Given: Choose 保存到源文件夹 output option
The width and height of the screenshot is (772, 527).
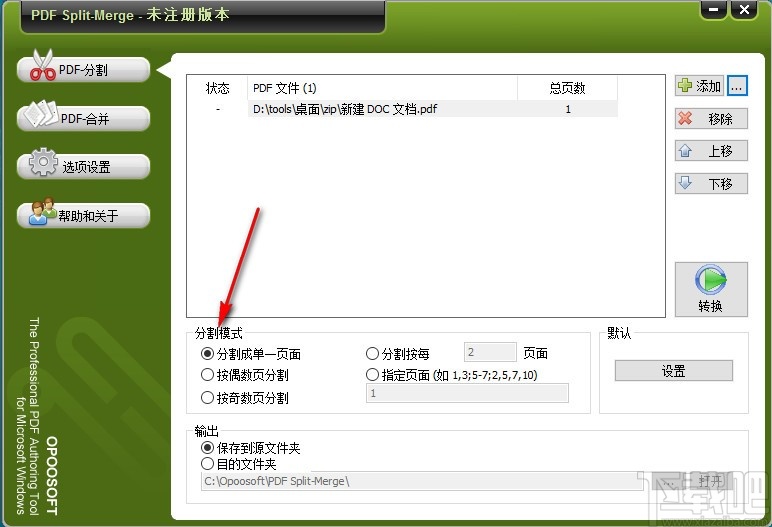Looking at the screenshot, I should [x=251, y=448].
